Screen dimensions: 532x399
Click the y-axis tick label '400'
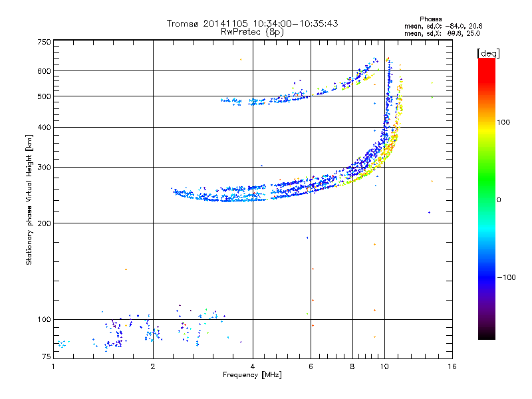coord(44,127)
